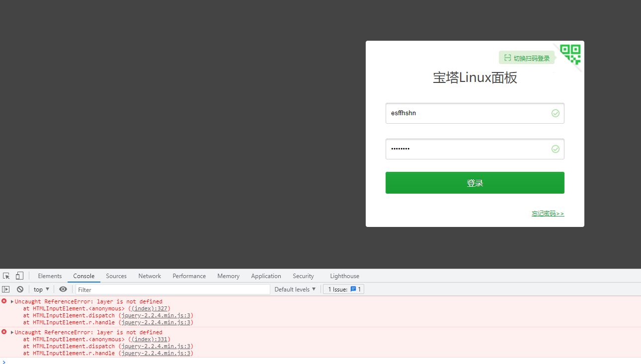Viewport: 641px width, 364px height.
Task: Switch to the Elements tab
Action: (x=50, y=276)
